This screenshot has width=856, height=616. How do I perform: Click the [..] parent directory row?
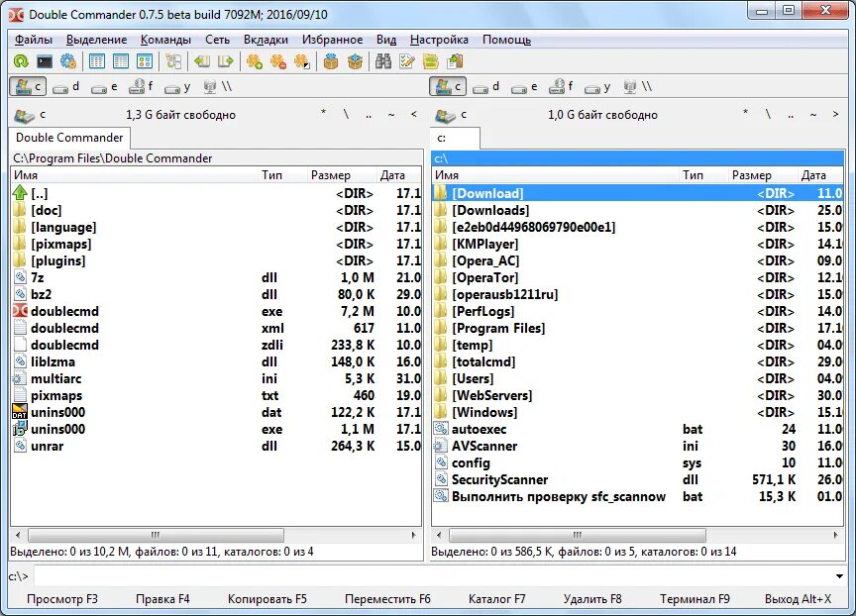[x=216, y=193]
